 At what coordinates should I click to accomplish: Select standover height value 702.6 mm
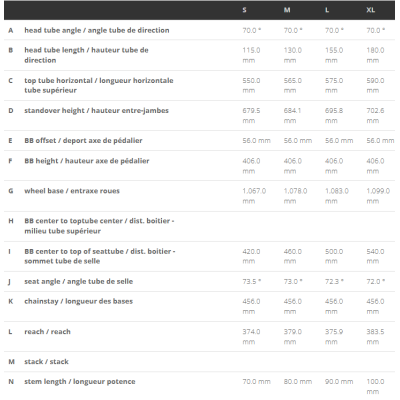click(x=375, y=116)
